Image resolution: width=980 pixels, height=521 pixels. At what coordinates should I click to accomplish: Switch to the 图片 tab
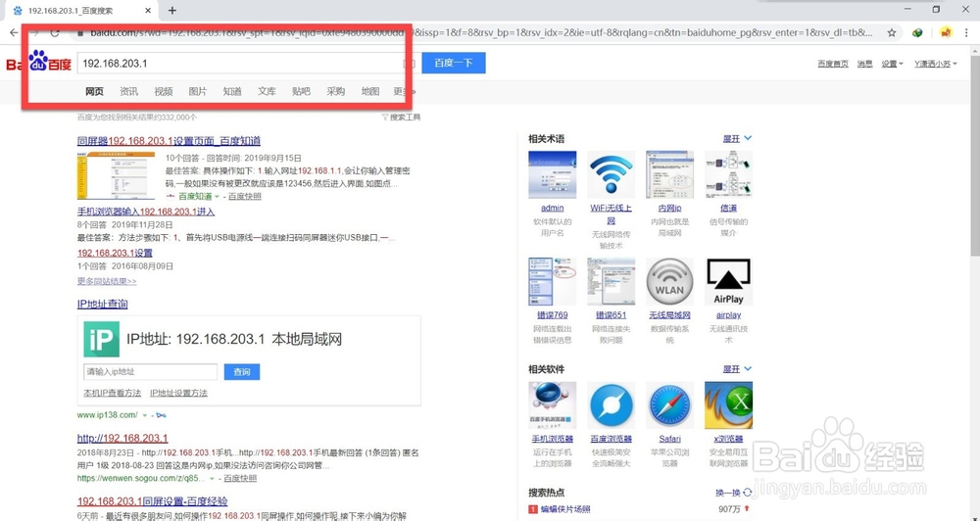click(198, 91)
